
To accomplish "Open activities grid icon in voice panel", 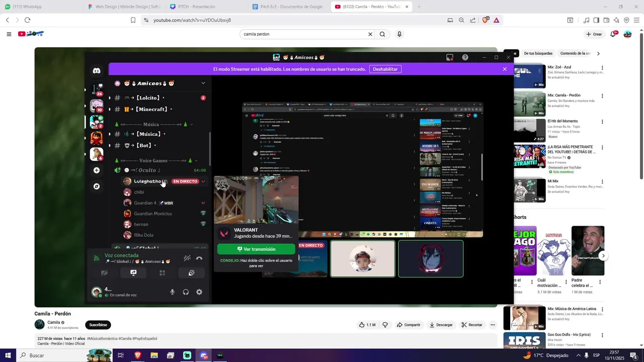I will tap(162, 273).
